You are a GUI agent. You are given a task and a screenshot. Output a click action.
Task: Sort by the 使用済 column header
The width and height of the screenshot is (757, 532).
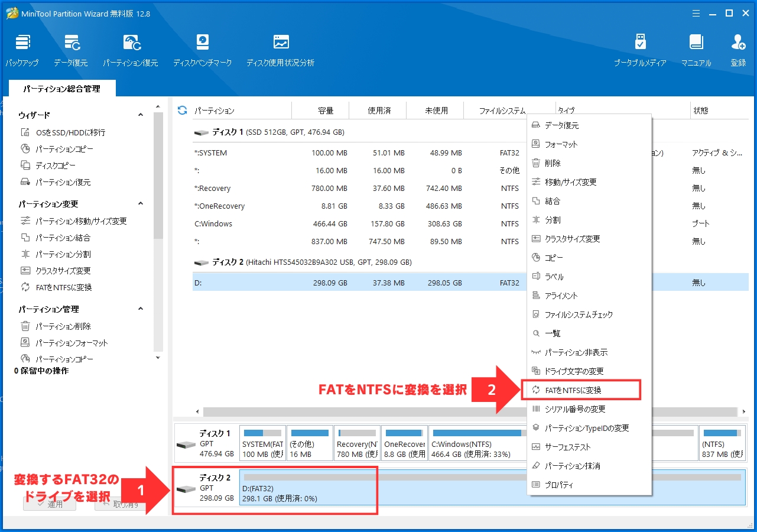(x=378, y=111)
